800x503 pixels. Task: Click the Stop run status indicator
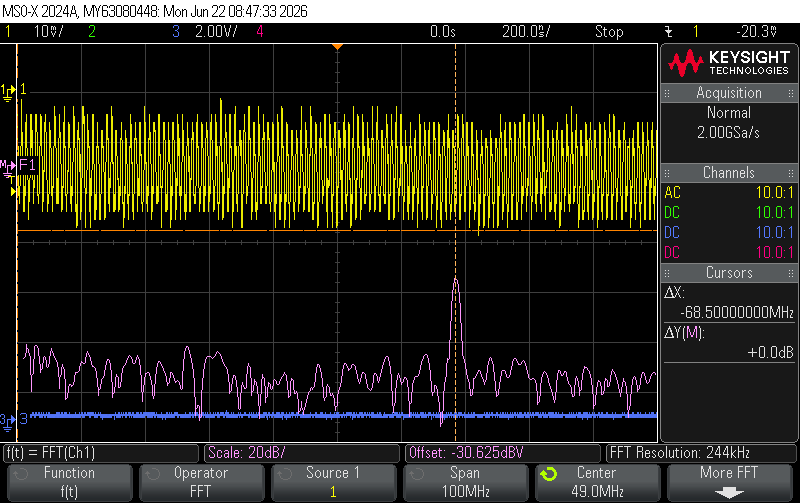click(x=609, y=32)
